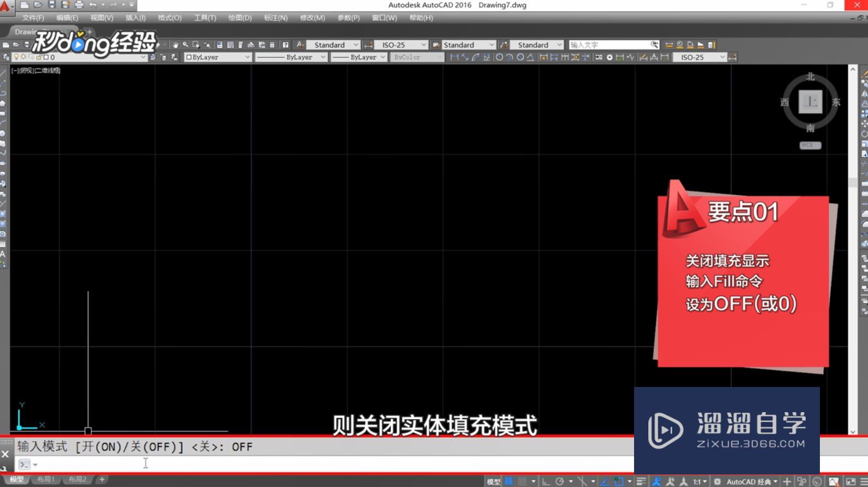Open the 编辑(E) menu
This screenshot has height=487, width=868.
(x=67, y=18)
